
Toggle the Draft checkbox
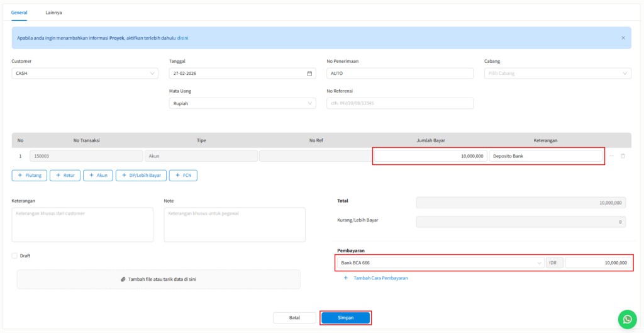tap(14, 256)
